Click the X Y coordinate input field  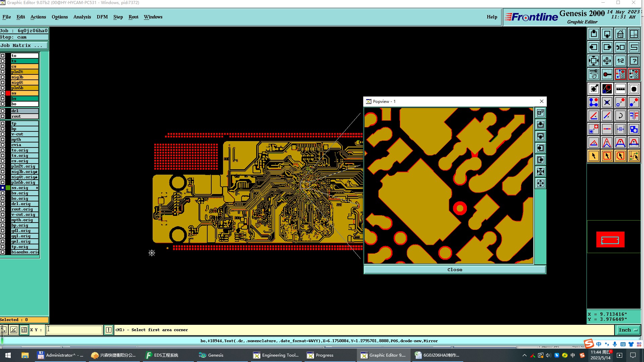point(74,330)
